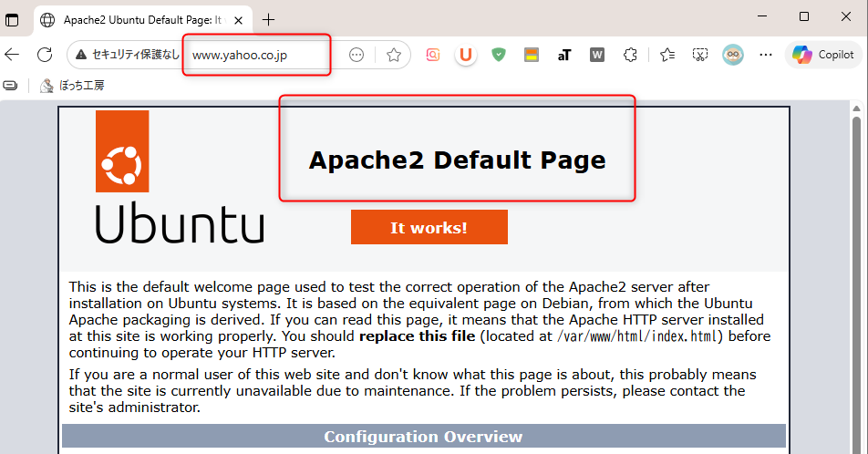Click the browser back arrow
868x454 pixels.
click(12, 55)
